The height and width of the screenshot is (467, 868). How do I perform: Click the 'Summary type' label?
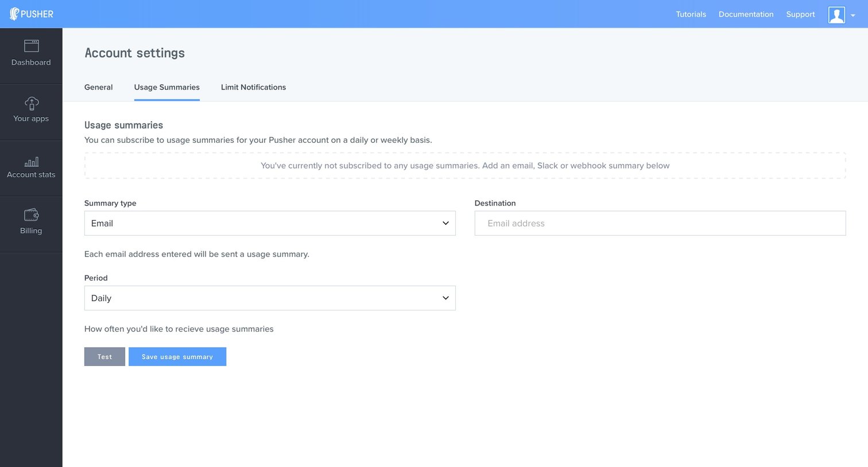[110, 203]
